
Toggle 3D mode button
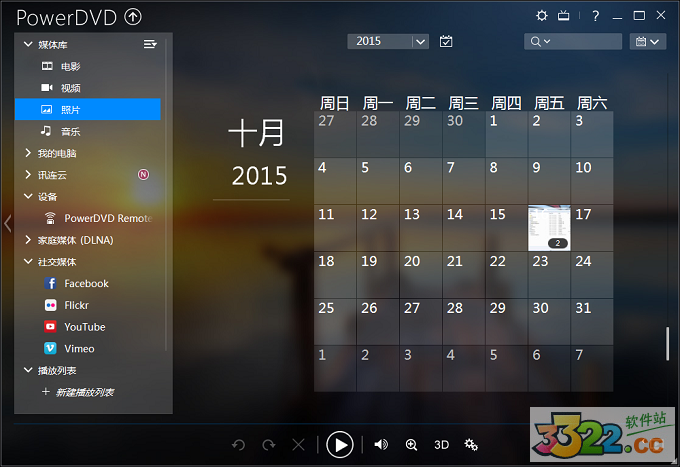[441, 445]
